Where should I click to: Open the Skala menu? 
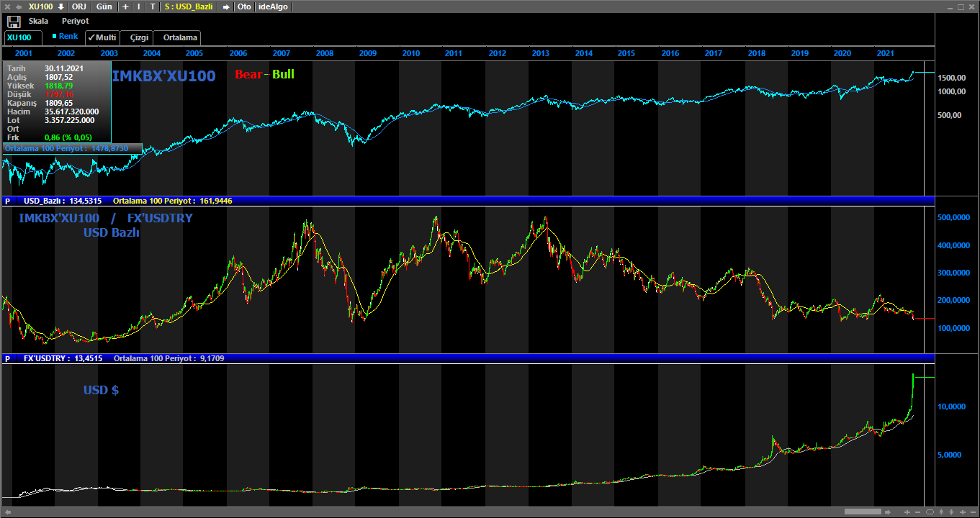point(38,22)
